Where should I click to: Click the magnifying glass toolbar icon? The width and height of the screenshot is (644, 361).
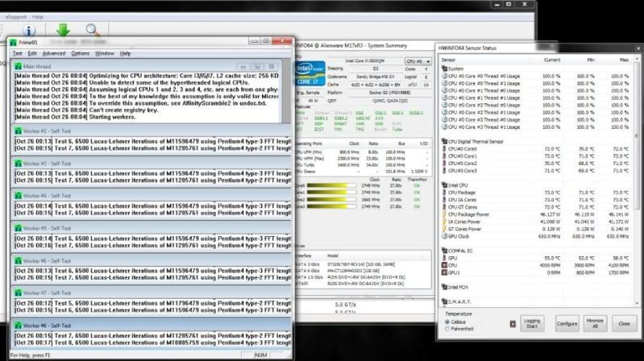tap(93, 31)
